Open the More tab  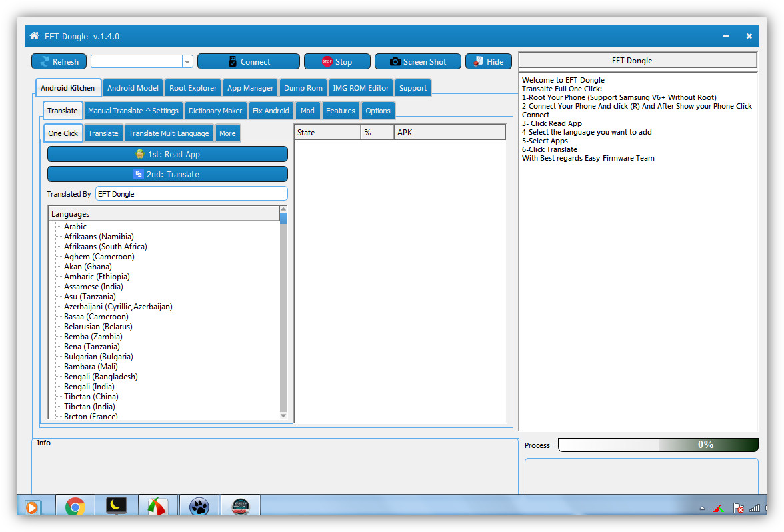tap(227, 133)
